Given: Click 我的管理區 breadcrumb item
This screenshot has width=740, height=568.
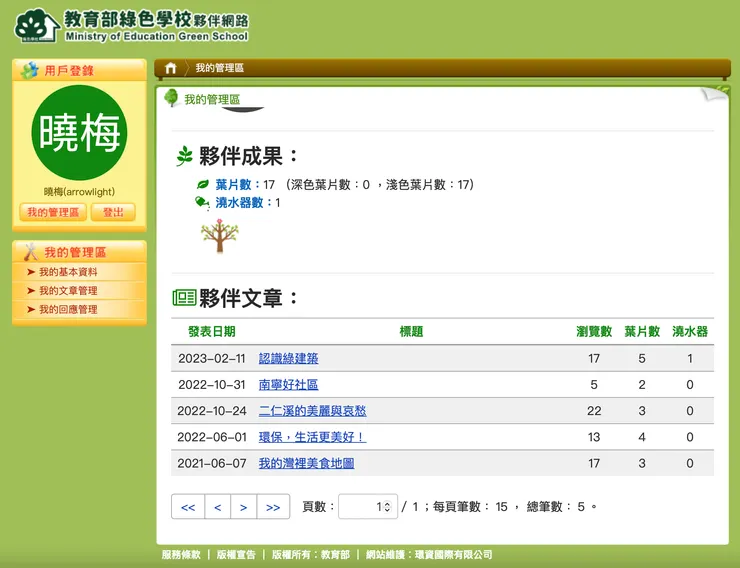Looking at the screenshot, I should 219,68.
